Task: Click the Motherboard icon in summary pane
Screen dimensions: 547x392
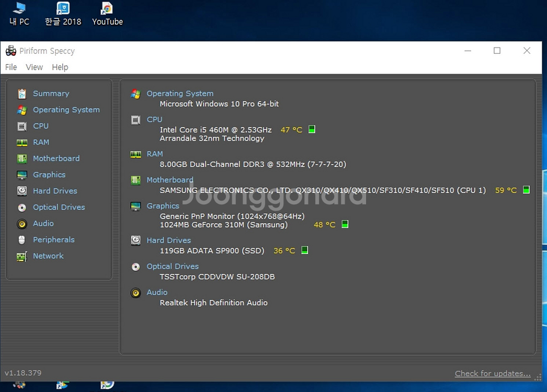Action: click(x=135, y=180)
